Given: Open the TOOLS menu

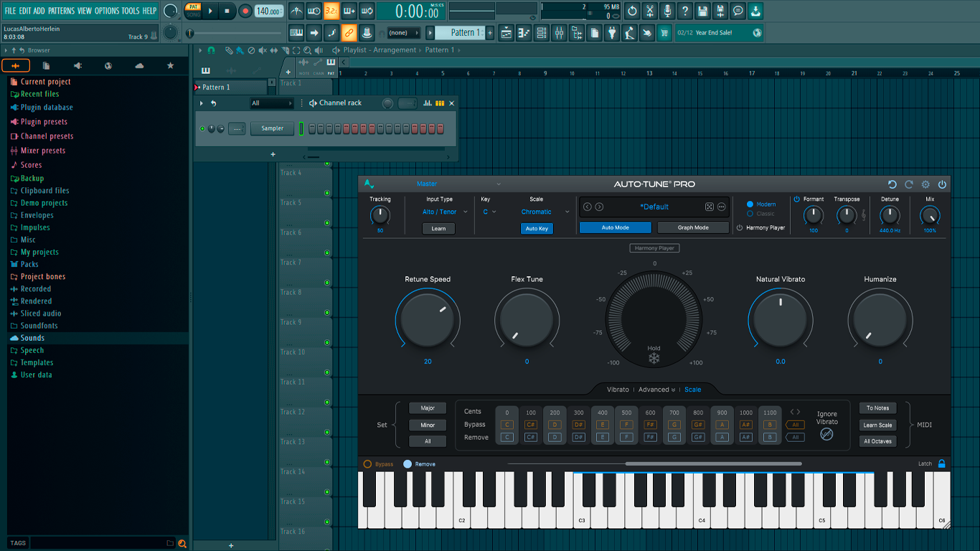Looking at the screenshot, I should [131, 11].
